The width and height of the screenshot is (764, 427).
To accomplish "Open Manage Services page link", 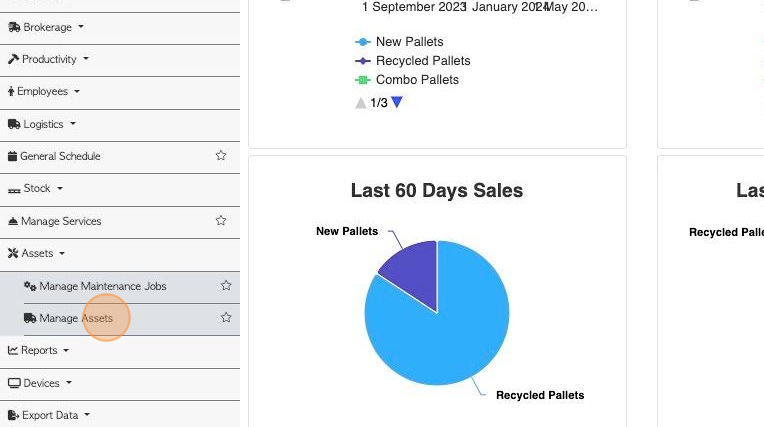I will point(61,221).
